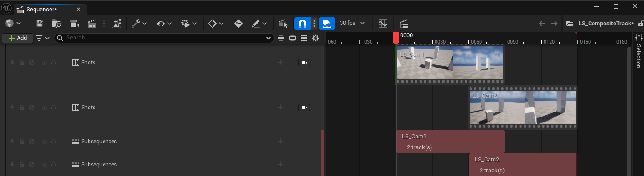644x176 pixels.
Task: Select the LS_Cam1 subsequence section
Action: coord(451,142)
